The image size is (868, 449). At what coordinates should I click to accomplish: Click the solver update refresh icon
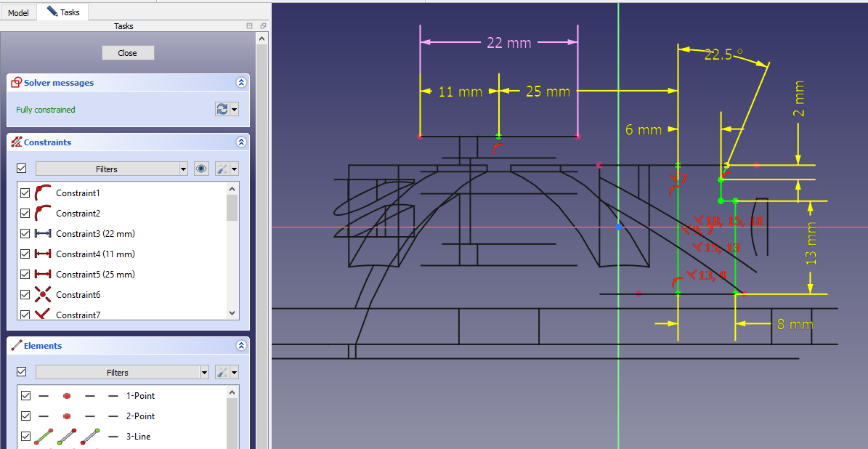tap(222, 110)
